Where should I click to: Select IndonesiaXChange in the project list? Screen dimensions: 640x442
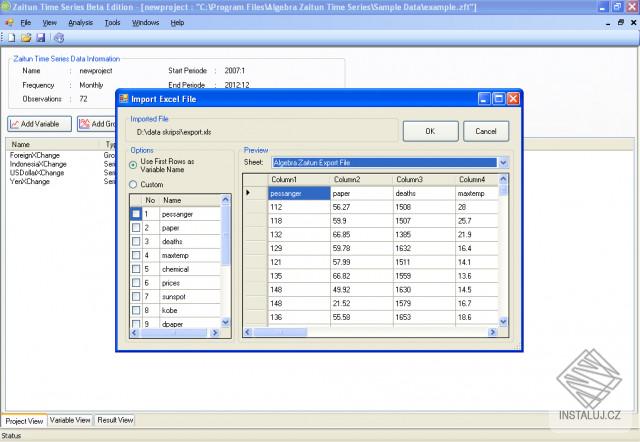pyautogui.click(x=38, y=164)
